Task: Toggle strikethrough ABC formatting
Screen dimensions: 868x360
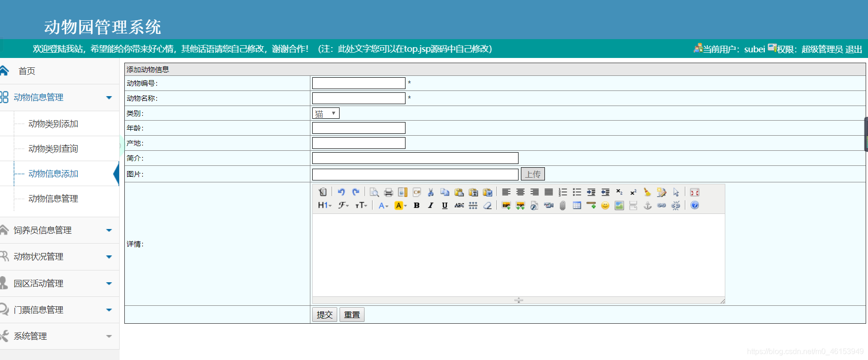Action: (x=459, y=205)
